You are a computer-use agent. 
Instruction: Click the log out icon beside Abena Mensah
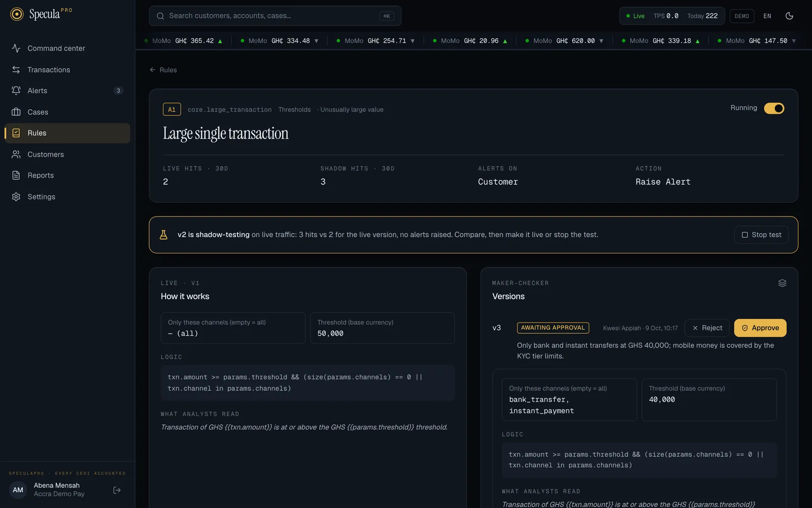click(x=117, y=490)
